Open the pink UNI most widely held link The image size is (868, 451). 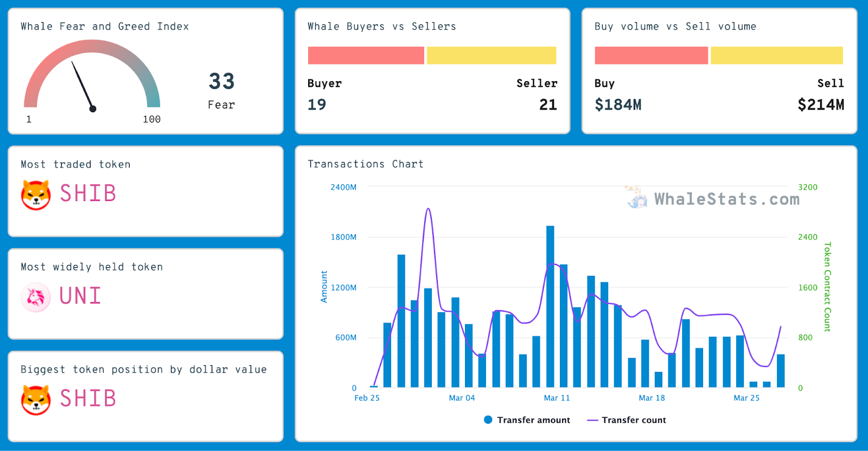pos(80,296)
